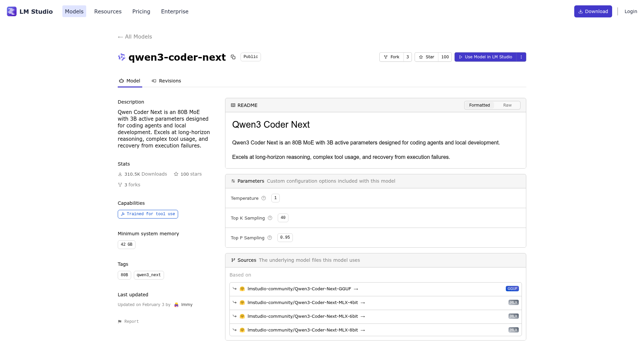Click the arrow after Qwen3-Coder-Next-MLX-6bit
644x362 pixels.
tap(363, 316)
